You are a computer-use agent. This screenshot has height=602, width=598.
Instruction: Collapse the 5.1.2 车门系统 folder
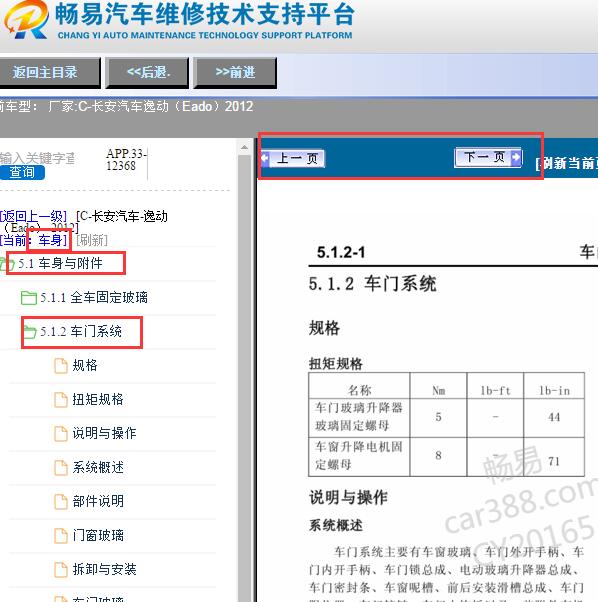tap(81, 331)
